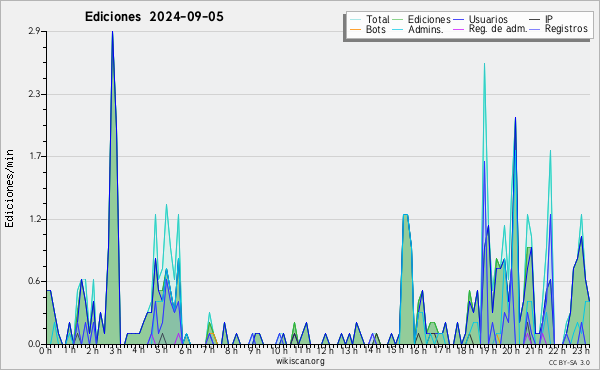
Task: Click the 'CC BY-SA 3.0' license text
Action: coord(569,363)
